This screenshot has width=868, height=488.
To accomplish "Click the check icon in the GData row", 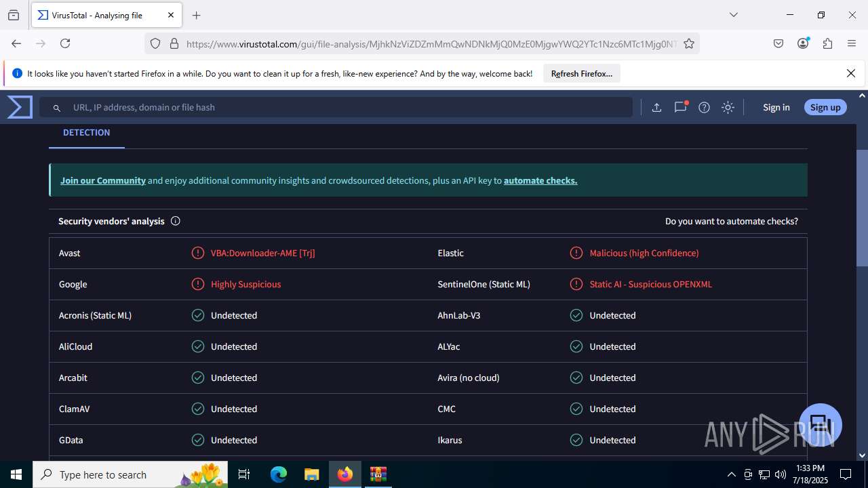I will pyautogui.click(x=198, y=440).
